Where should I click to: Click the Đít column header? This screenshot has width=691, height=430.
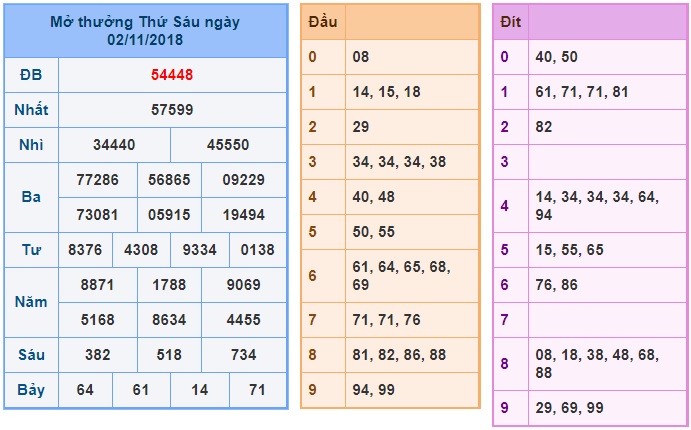511,22
